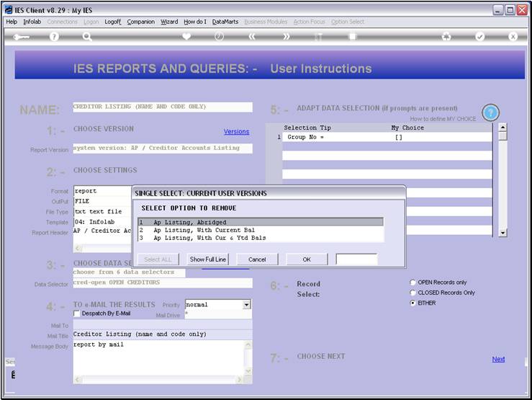Viewport: 532px width, 400px height.
Task: Click the double right arrow icon
Action: pyautogui.click(x=286, y=36)
